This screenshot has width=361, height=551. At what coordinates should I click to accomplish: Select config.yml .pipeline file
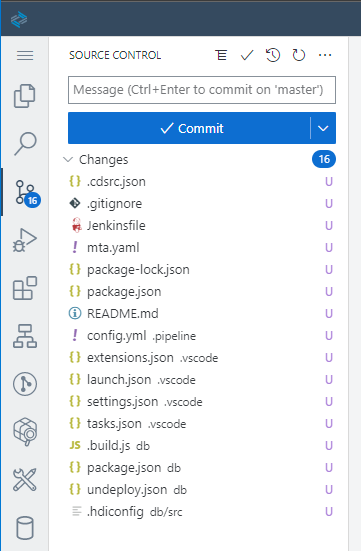pos(199,336)
